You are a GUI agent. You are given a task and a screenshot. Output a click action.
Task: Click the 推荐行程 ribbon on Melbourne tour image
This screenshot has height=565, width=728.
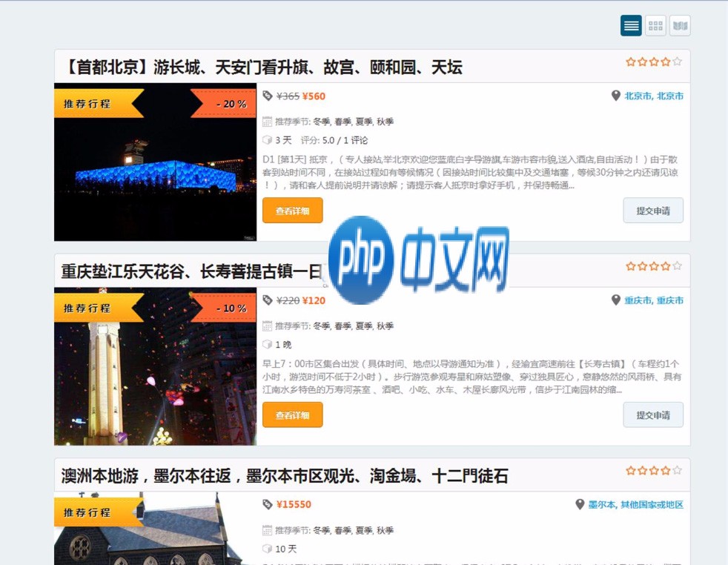coord(99,512)
